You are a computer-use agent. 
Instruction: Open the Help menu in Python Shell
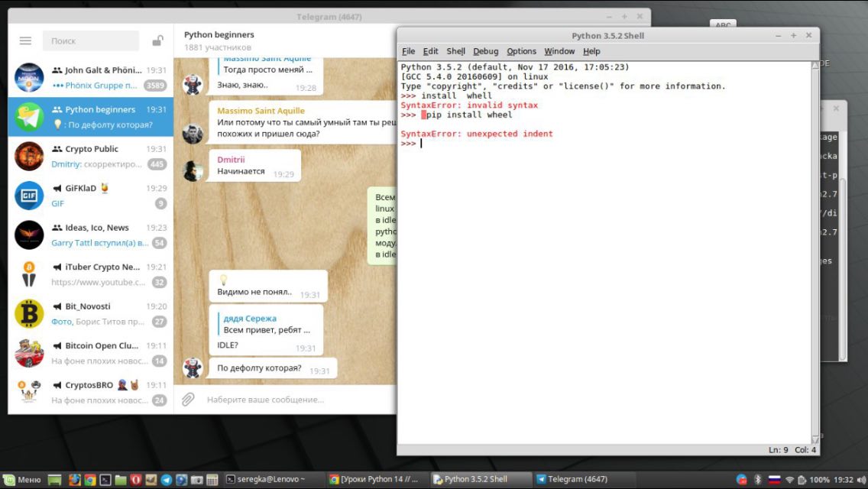coord(591,51)
